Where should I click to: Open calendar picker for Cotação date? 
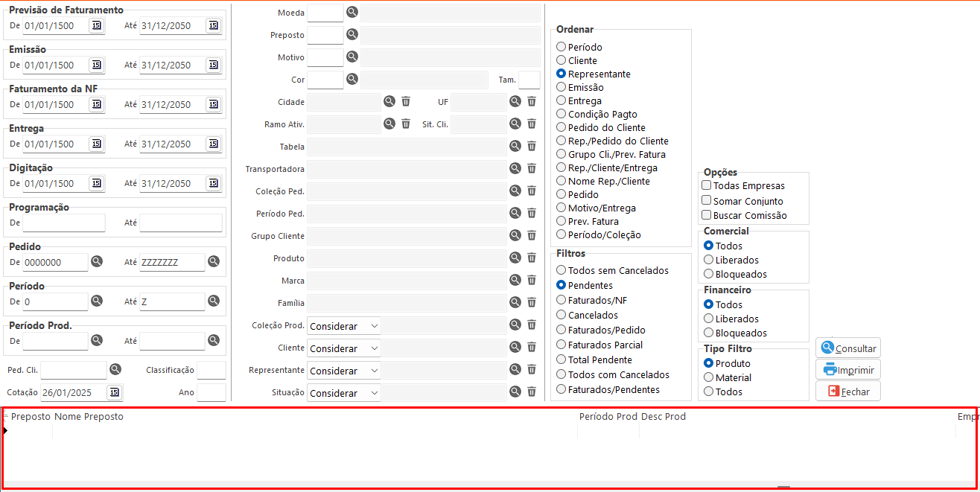coord(113,392)
